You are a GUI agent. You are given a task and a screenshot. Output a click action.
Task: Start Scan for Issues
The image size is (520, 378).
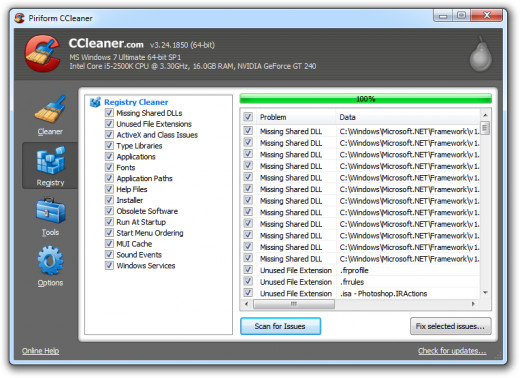[x=280, y=326]
